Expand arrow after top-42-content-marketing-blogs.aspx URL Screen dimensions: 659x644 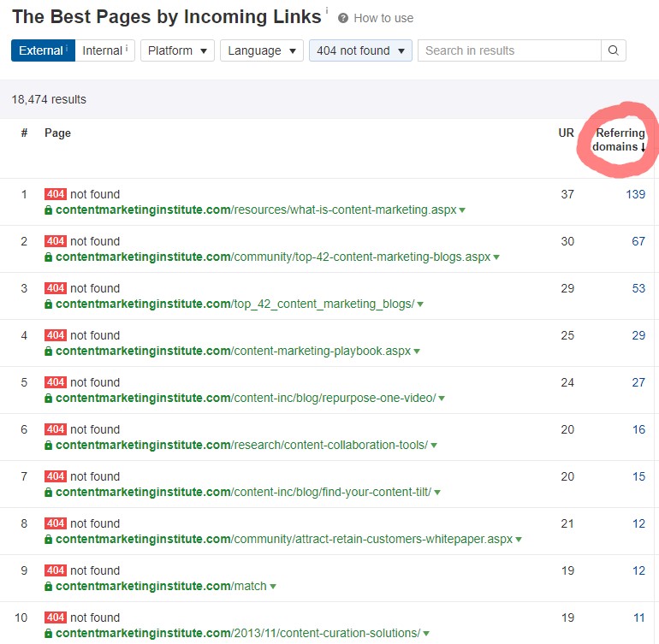[x=496, y=257]
